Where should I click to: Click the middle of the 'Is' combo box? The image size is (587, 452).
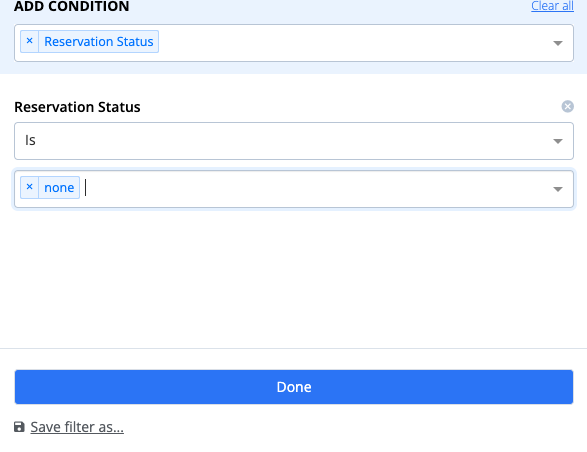tap(294, 141)
